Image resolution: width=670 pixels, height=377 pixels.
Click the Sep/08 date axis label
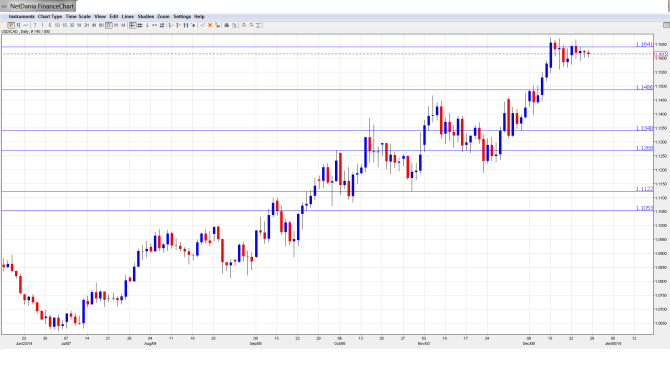(256, 343)
